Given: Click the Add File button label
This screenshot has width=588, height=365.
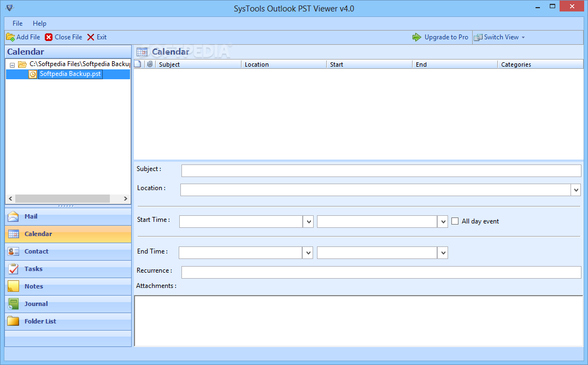Looking at the screenshot, I should tap(28, 37).
